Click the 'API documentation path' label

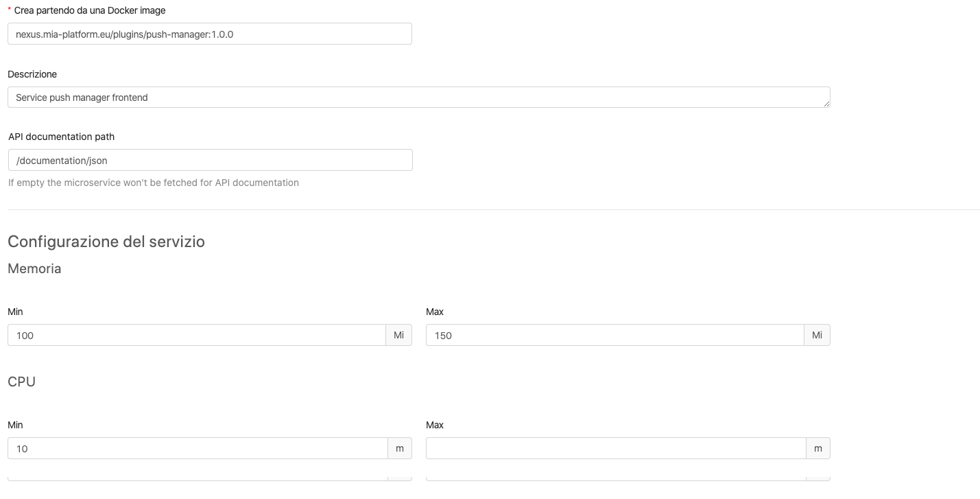[62, 137]
